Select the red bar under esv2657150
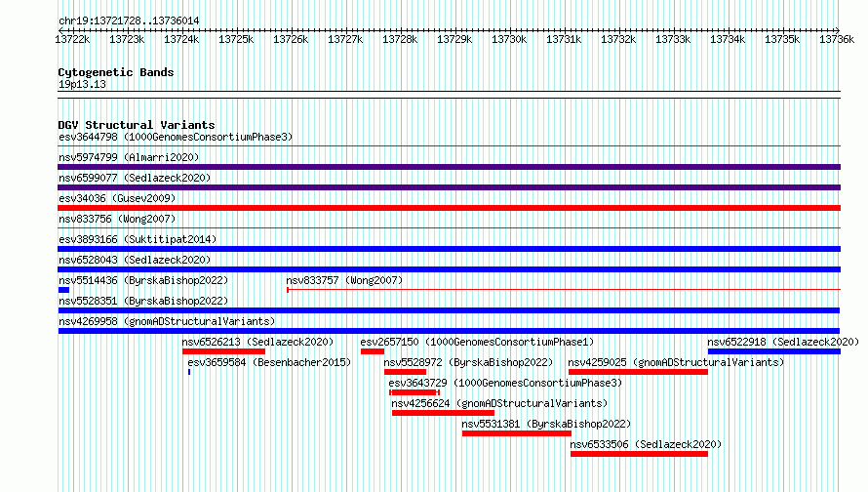The width and height of the screenshot is (868, 492). click(373, 351)
